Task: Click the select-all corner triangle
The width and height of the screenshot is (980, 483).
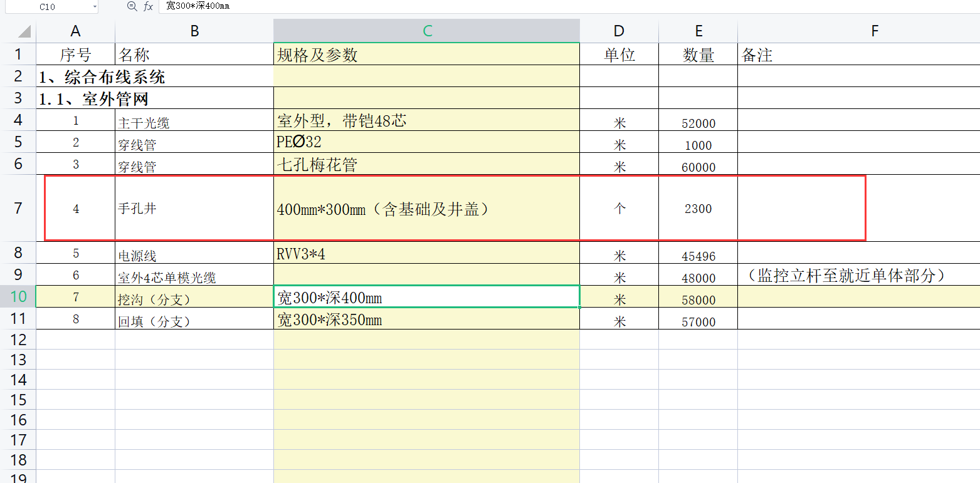Action: 24,31
